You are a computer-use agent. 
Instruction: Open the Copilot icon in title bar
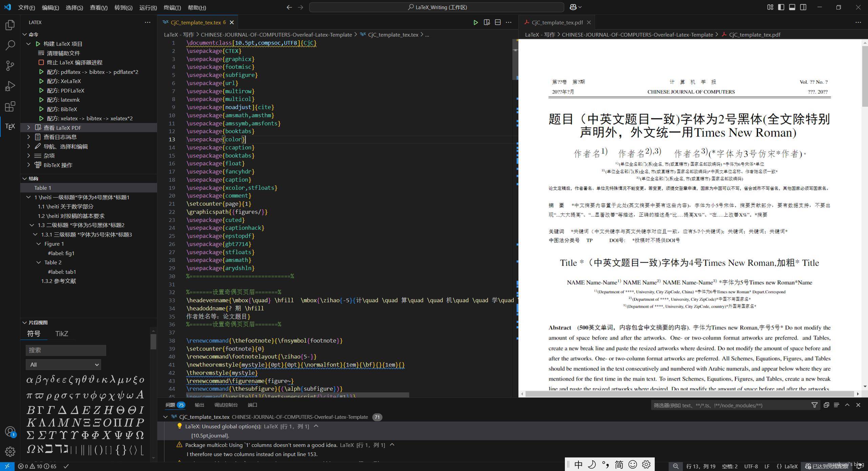(x=575, y=7)
